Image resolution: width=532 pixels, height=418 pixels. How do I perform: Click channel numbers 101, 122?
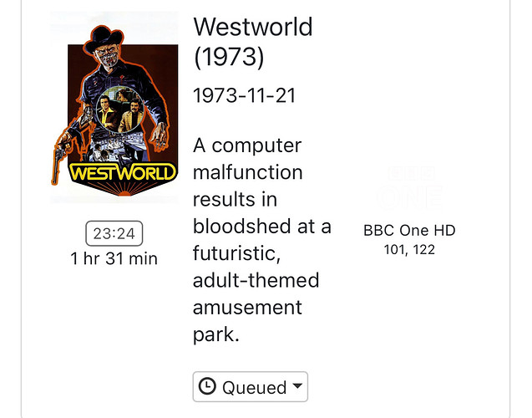[409, 249]
